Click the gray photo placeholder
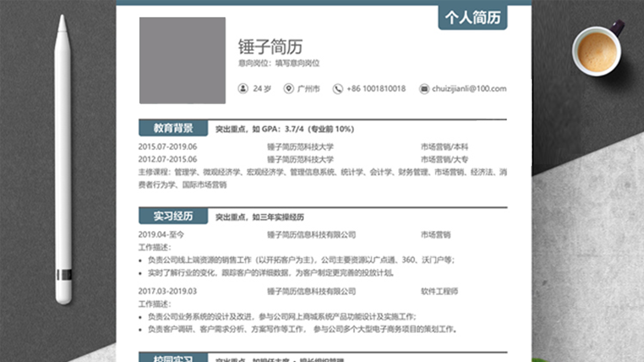Viewport: 644px width, 362px height. click(182, 60)
